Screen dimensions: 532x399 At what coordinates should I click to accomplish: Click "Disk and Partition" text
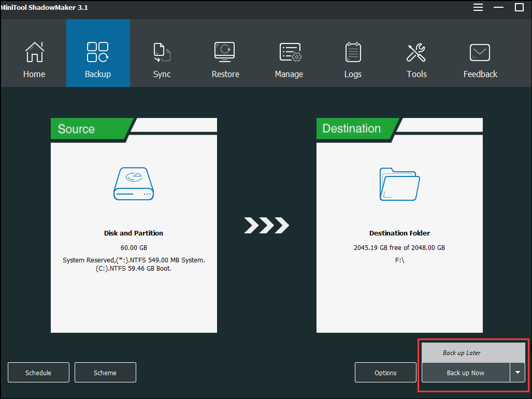(x=134, y=233)
